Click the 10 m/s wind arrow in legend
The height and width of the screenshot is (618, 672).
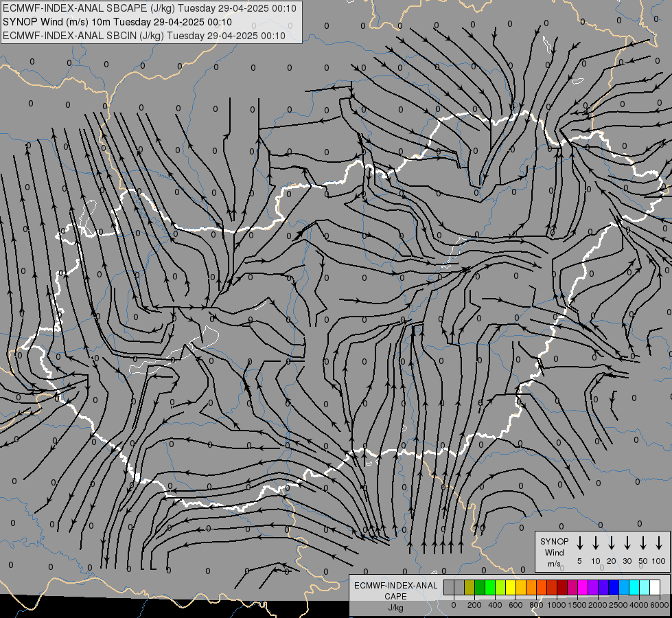coord(595,542)
